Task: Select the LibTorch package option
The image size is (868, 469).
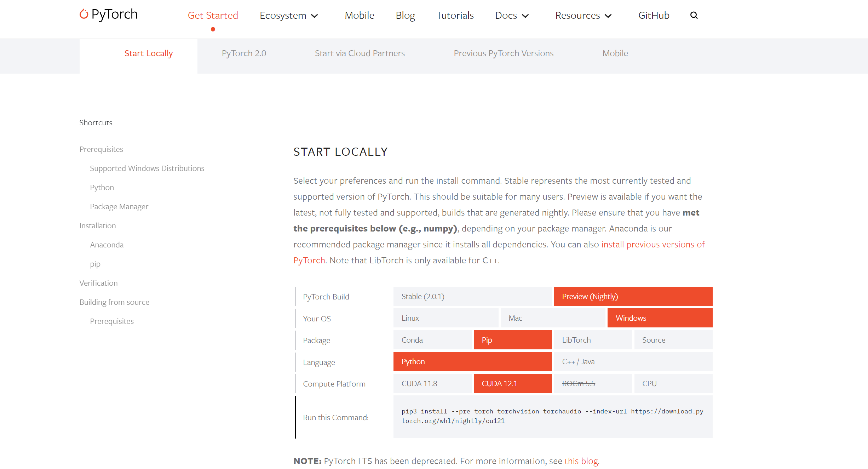Action: coord(593,340)
